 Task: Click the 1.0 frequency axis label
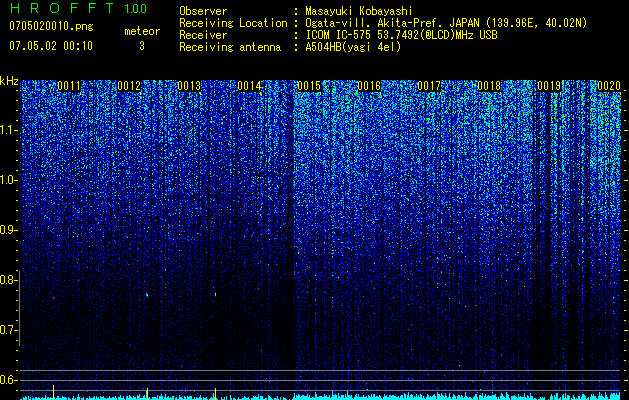point(7,180)
